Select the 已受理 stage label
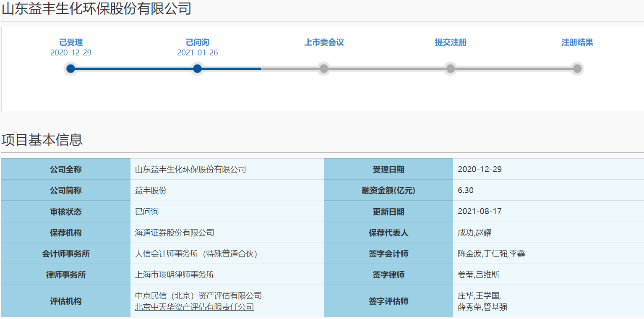 coord(71,42)
